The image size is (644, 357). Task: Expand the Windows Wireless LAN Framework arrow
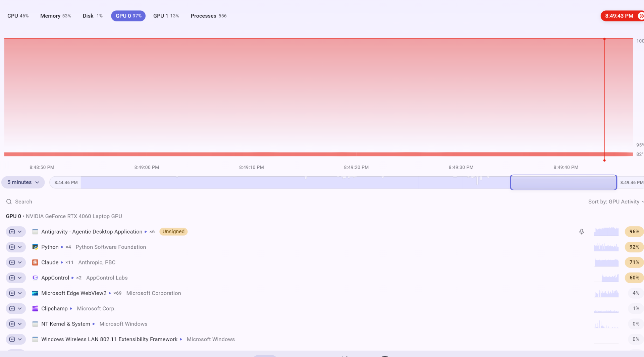[x=181, y=340]
